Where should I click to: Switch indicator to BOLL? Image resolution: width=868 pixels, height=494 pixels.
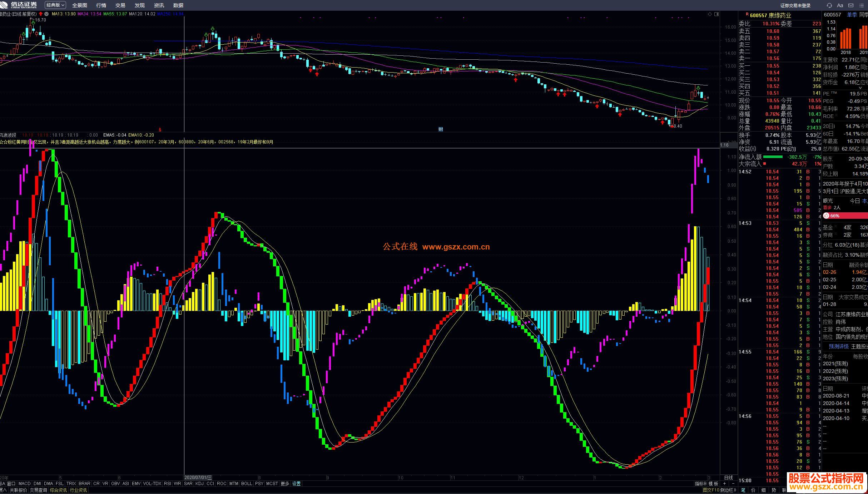(x=247, y=484)
